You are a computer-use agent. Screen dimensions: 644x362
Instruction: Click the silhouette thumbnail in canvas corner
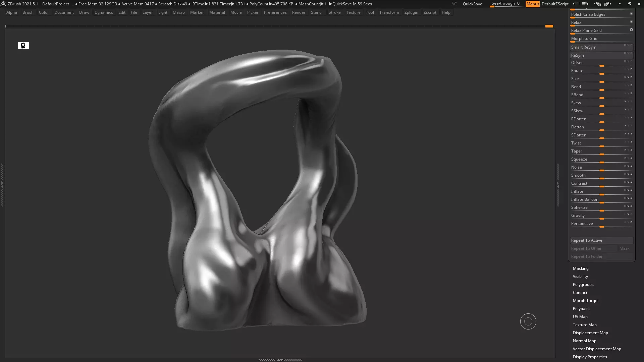pos(23,46)
